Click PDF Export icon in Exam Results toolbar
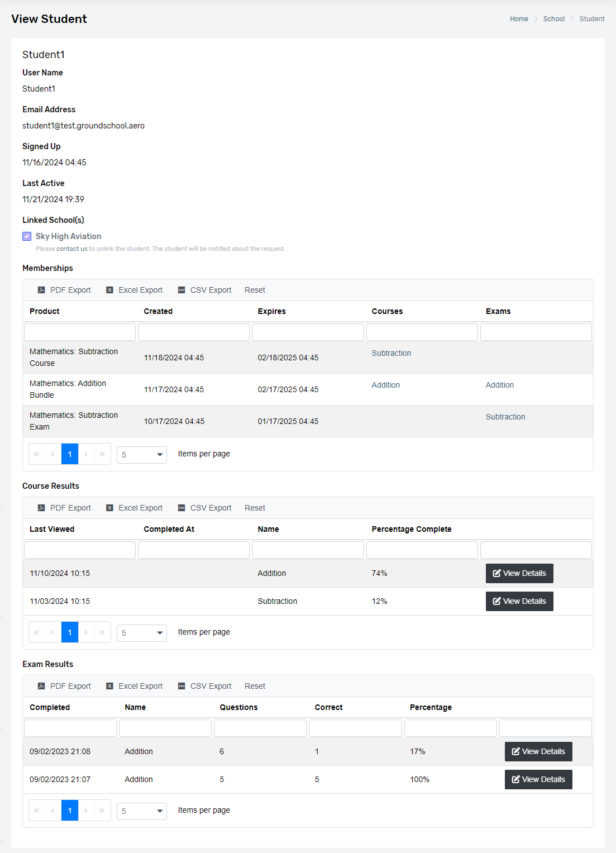Screen dimensions: 616x853 coord(41,686)
